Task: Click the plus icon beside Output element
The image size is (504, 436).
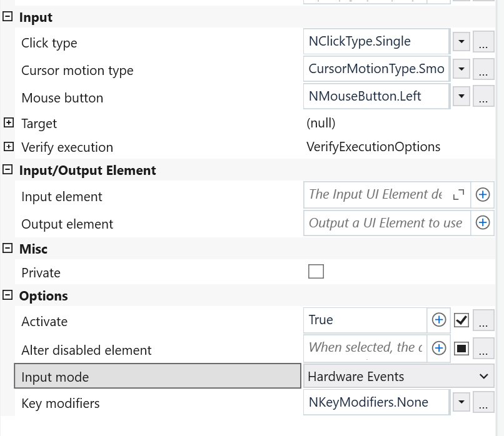Action: pyautogui.click(x=483, y=222)
